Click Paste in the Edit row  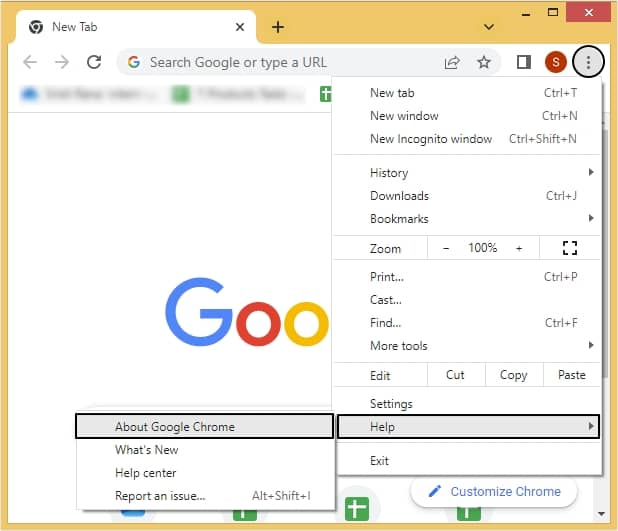[572, 375]
